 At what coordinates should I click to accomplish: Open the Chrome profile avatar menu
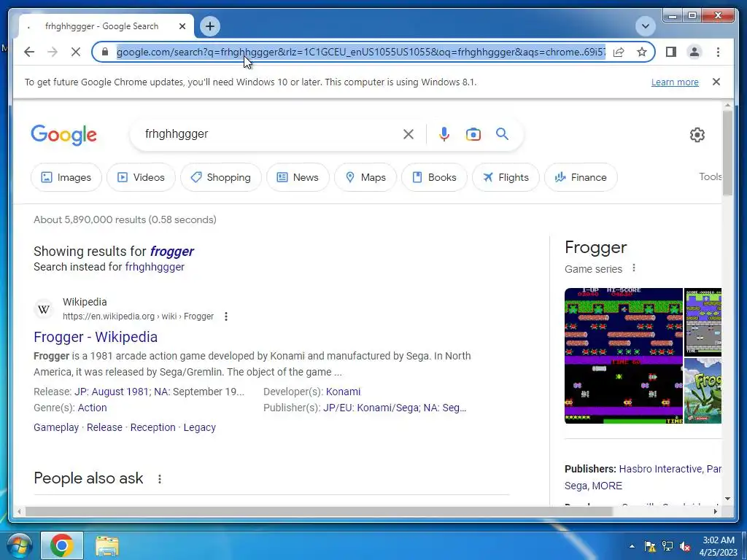click(694, 52)
